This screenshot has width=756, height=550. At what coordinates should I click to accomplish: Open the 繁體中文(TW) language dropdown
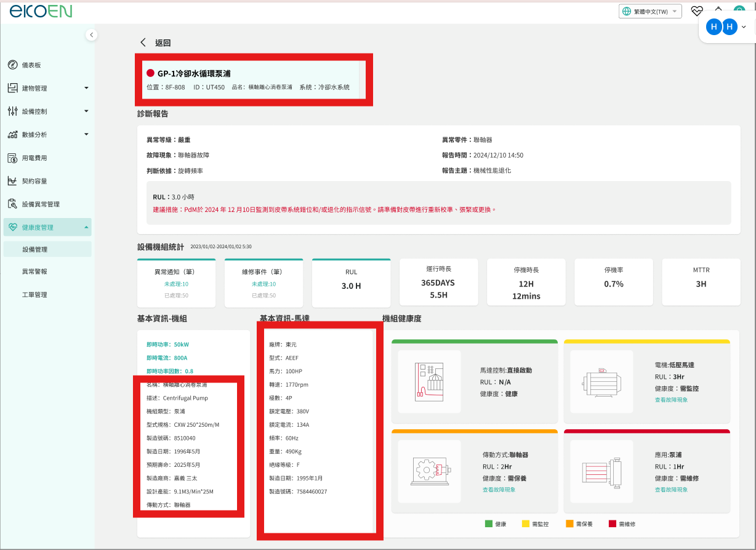[x=650, y=12]
